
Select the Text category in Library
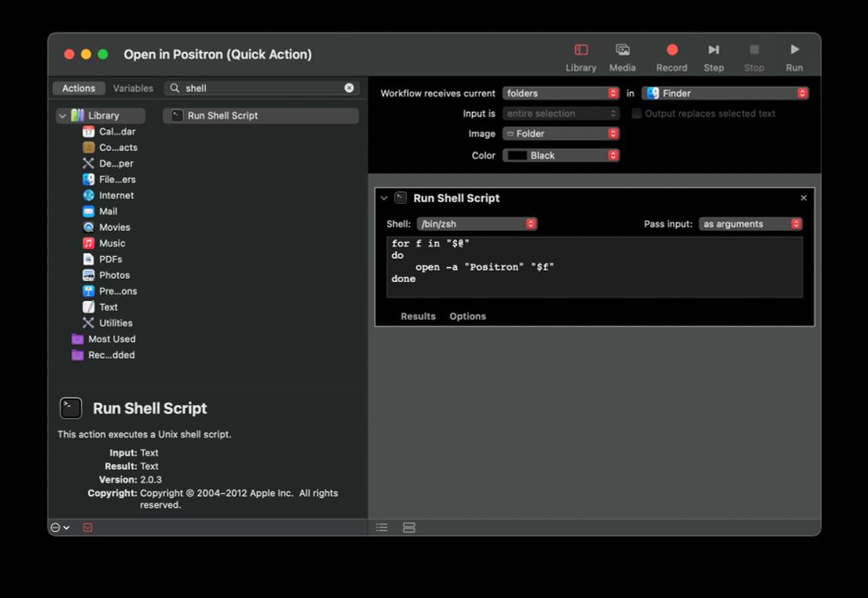tap(100, 306)
